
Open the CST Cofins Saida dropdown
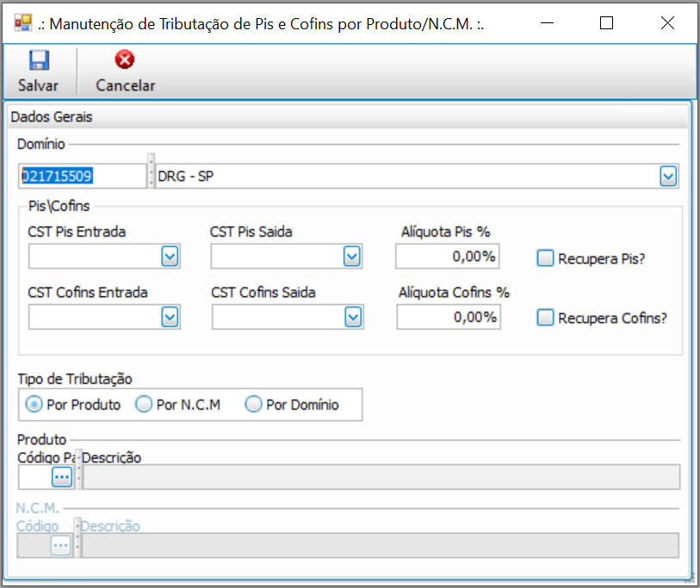point(353,318)
